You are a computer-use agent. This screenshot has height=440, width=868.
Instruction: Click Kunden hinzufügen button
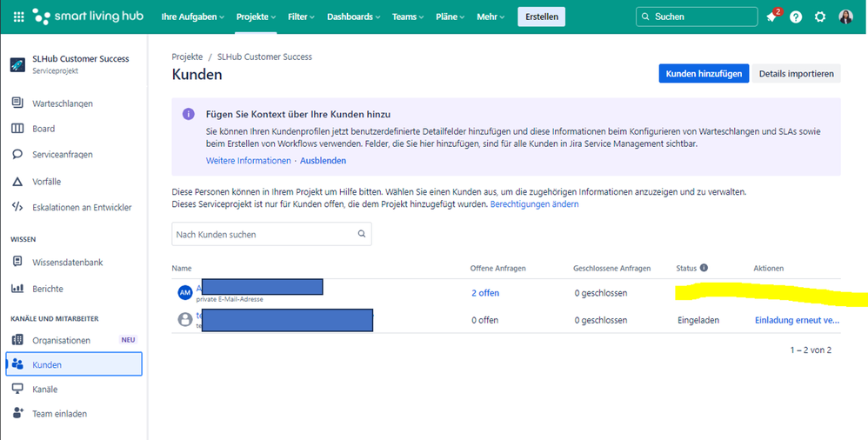[x=704, y=74]
